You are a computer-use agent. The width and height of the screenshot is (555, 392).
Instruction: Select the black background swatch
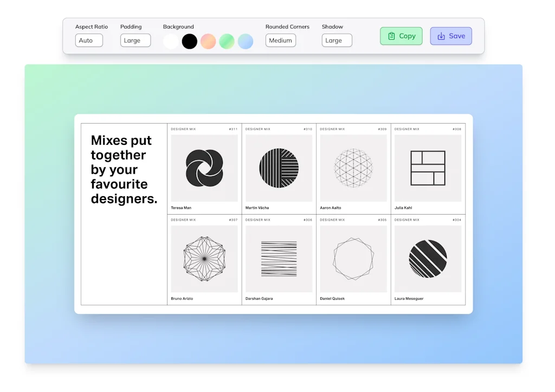189,41
